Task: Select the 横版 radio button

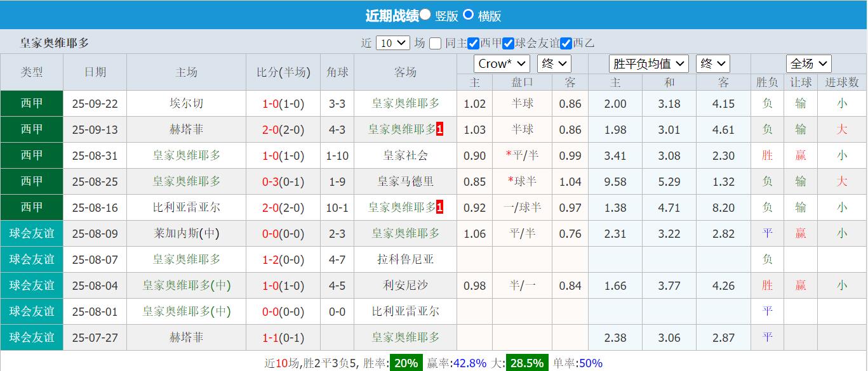Action: (469, 15)
